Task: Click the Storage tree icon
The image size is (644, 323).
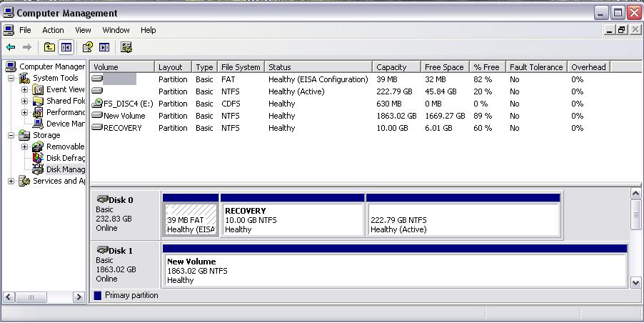Action: [25, 135]
